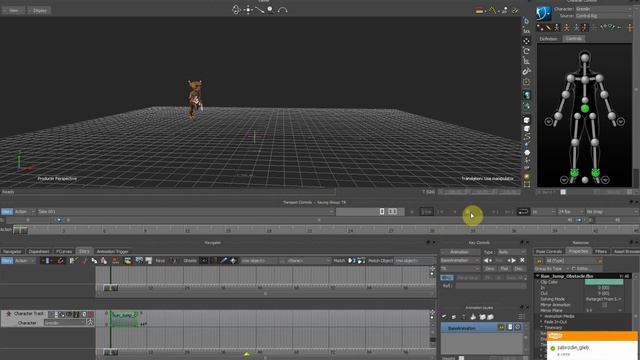640x360 pixels.
Task: Toggle the mute button on Character Track
Action: [x=84, y=314]
